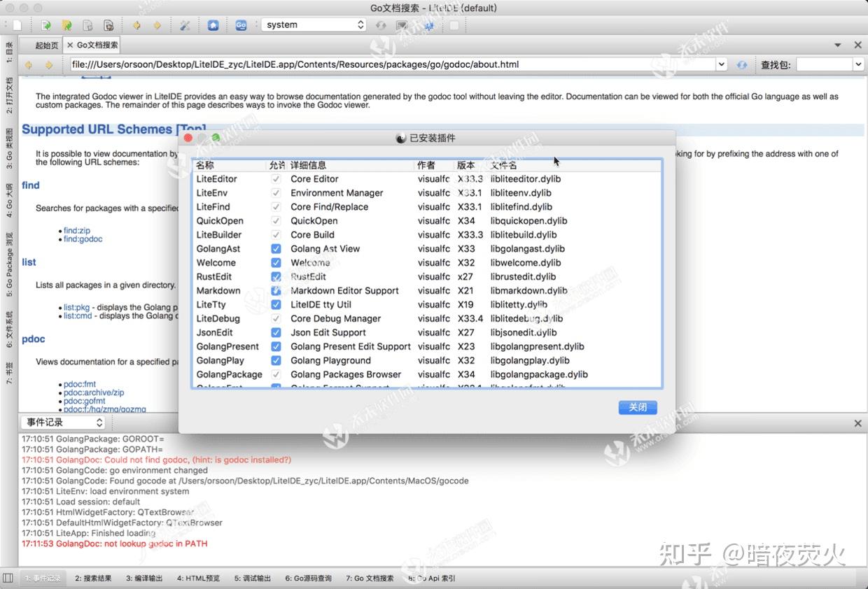
Task: Click the reload icon beside URL field
Action: (x=742, y=65)
